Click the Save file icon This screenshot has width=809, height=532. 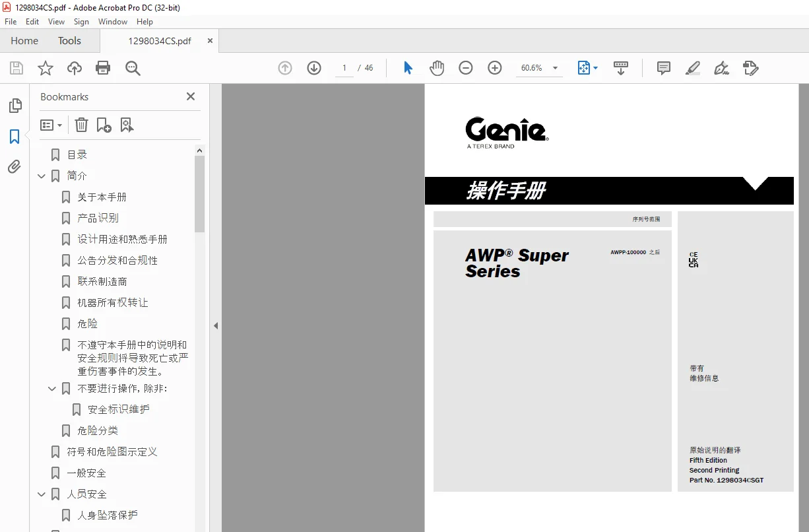(16, 68)
